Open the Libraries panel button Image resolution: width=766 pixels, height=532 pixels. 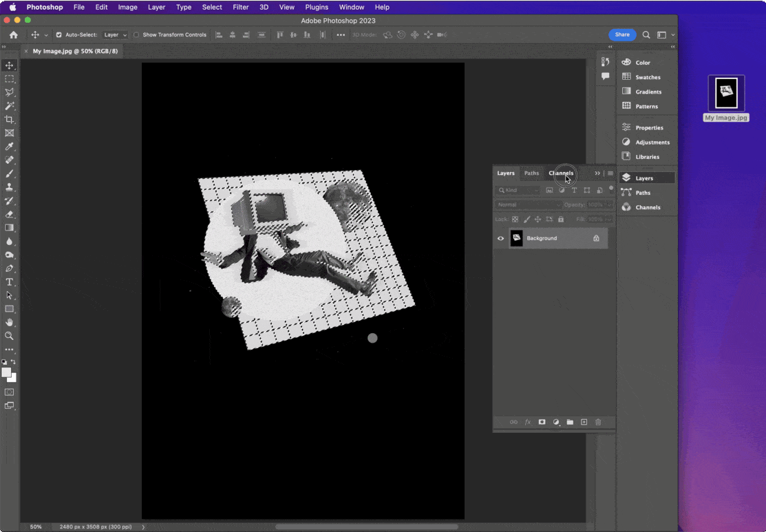pos(642,157)
